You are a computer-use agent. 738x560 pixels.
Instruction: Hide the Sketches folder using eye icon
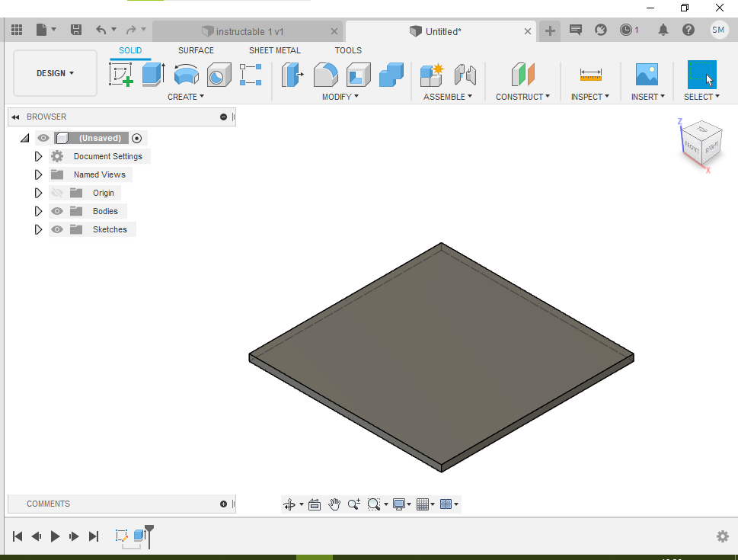pyautogui.click(x=57, y=229)
